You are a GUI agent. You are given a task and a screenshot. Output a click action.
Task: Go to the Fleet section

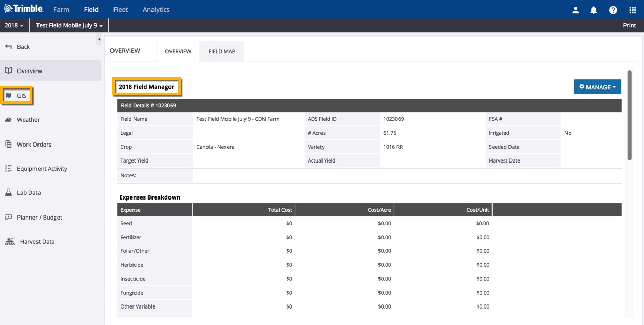121,10
